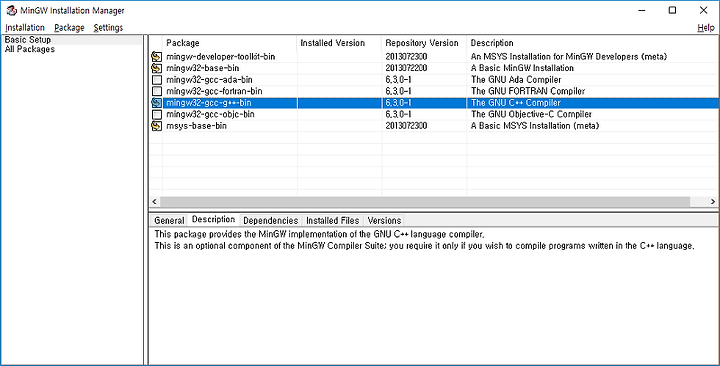Check the box for mingw32-gcc-objc-bin
The image size is (720, 366).
coord(157,114)
